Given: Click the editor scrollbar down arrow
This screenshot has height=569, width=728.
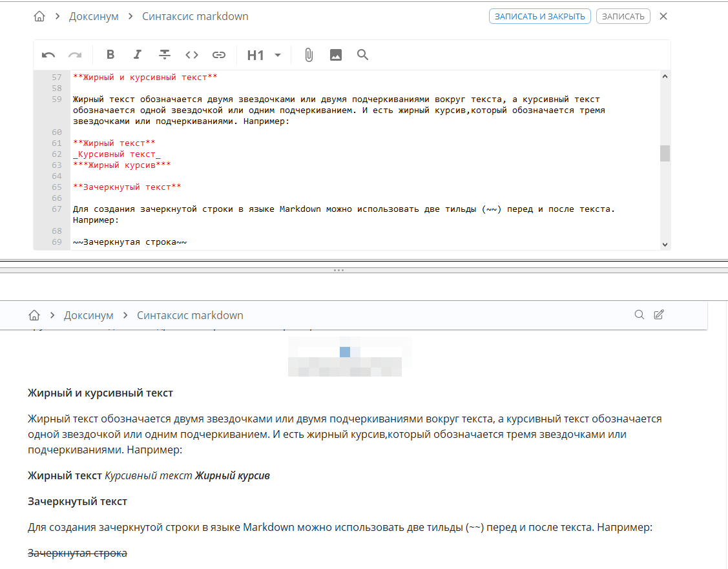Looking at the screenshot, I should (665, 244).
